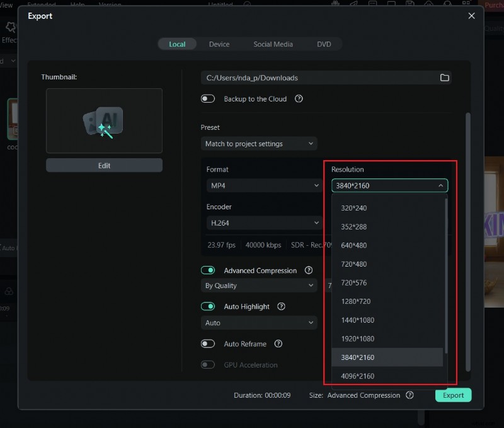Click the AI thumbnail preview image
Viewport: 504px width, 428px height.
pos(104,120)
